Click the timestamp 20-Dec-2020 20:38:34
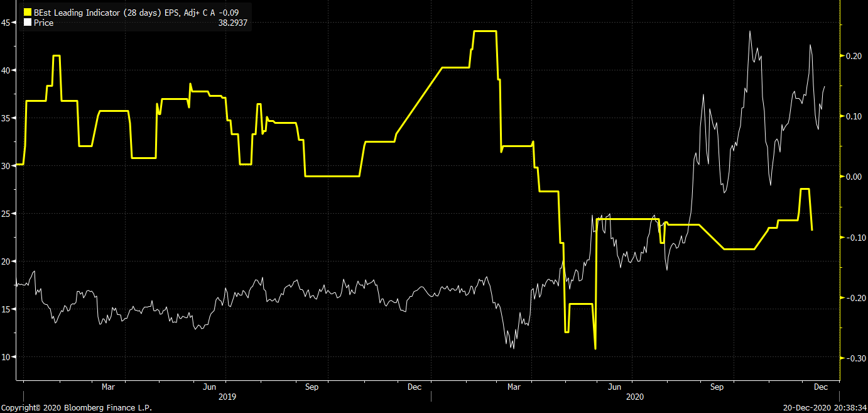This screenshot has height=413, width=868. 824,408
